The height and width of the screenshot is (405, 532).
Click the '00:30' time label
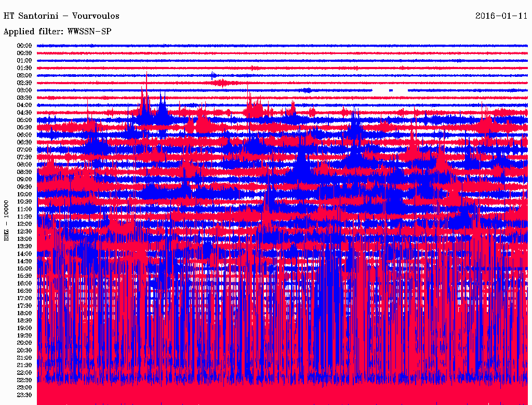click(24, 53)
